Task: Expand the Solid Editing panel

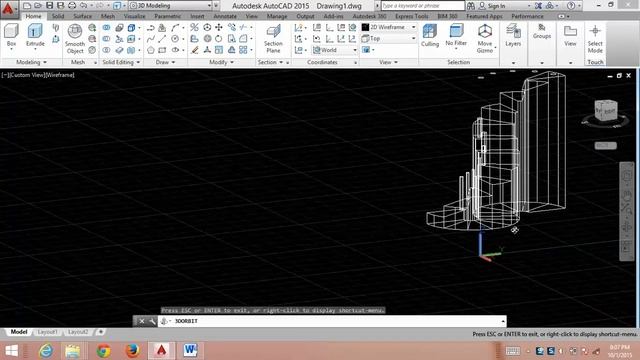Action: (x=121, y=62)
